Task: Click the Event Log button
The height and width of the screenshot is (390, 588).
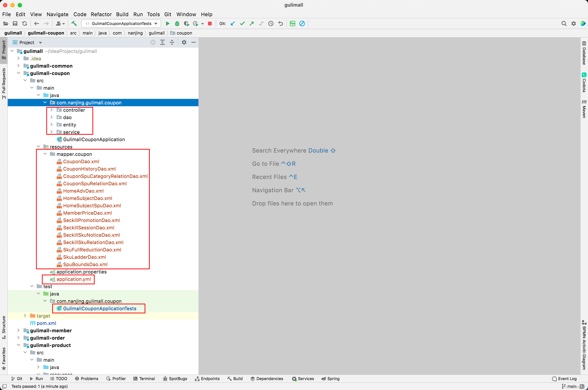Action: pos(564,379)
